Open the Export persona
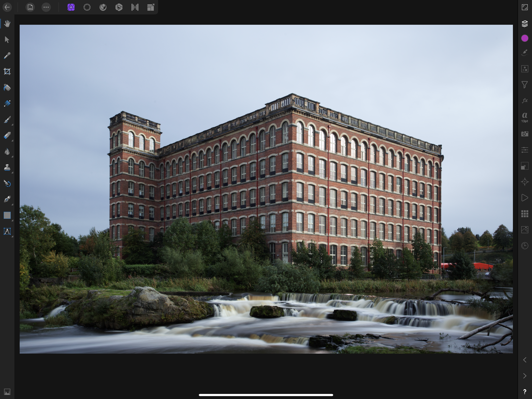The image size is (532, 399). click(151, 7)
